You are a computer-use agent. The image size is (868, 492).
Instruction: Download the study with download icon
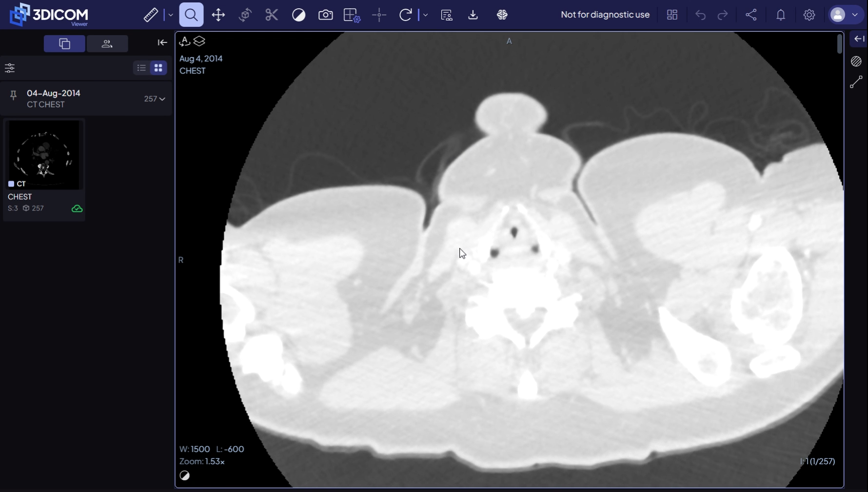click(473, 15)
